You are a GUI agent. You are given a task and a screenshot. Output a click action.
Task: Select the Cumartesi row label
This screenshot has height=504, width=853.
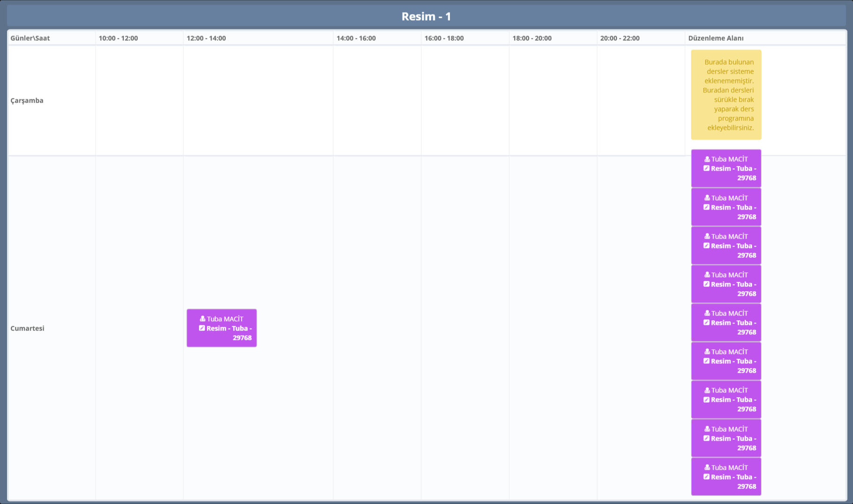27,328
